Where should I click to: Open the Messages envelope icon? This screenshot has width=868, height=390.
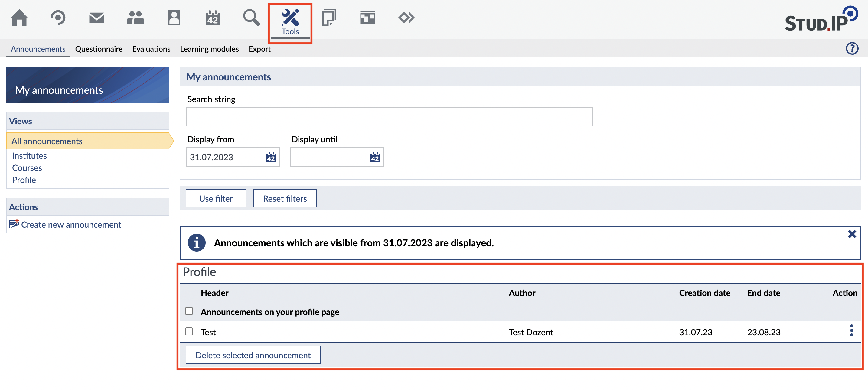97,18
